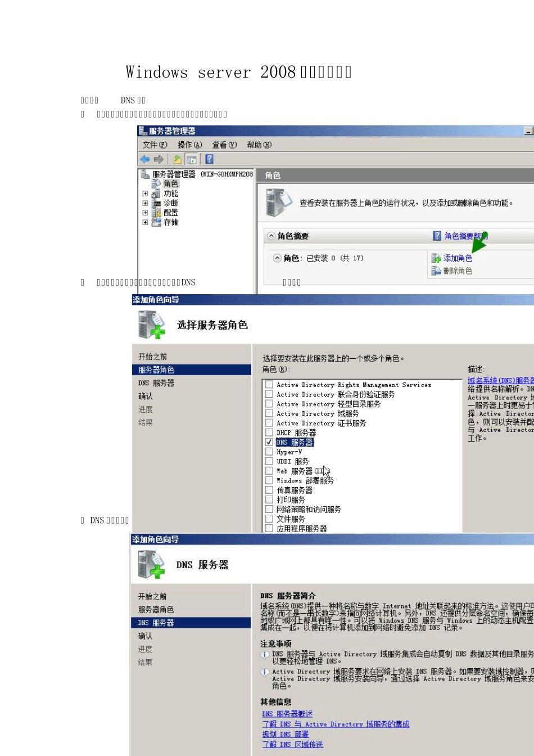Viewport: 534px width, 756px height.
Task: Check the 网络策略和访问服务 role
Action: click(269, 509)
